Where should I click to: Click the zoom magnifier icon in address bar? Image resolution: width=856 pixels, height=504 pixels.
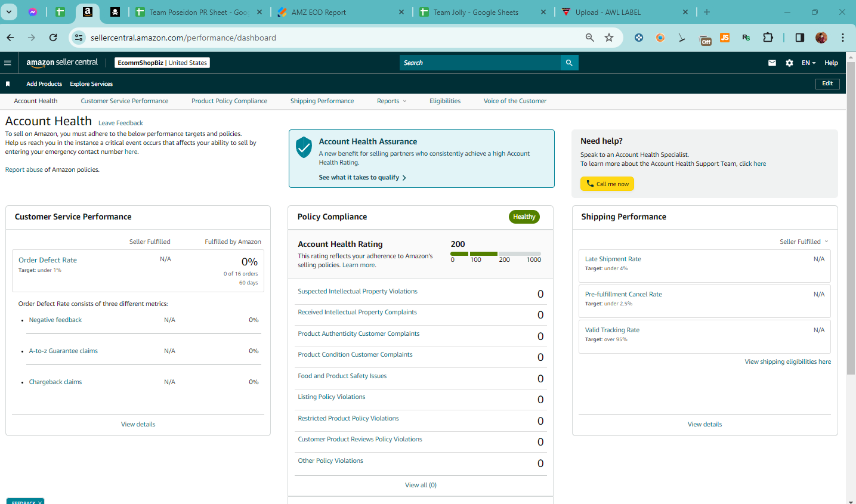point(590,38)
